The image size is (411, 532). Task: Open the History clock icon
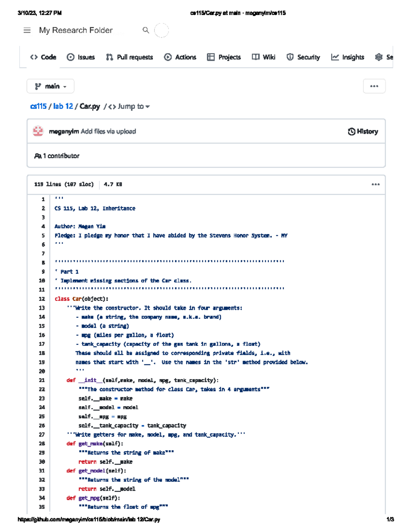(x=351, y=132)
